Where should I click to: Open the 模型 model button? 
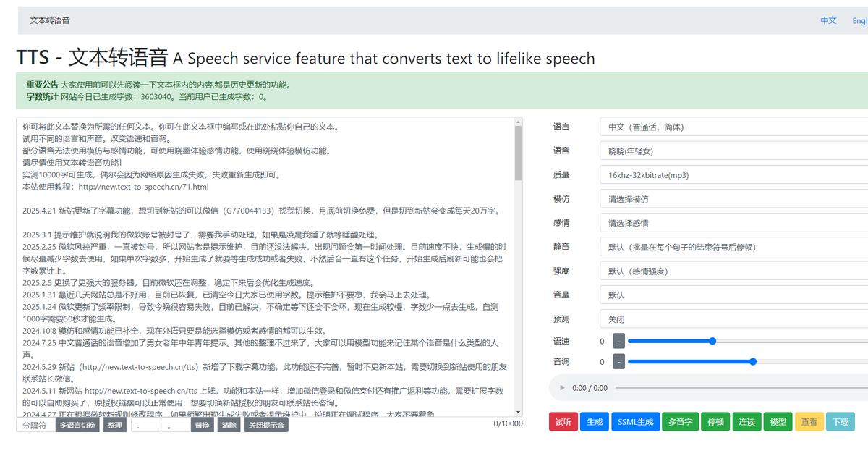pyautogui.click(x=778, y=421)
